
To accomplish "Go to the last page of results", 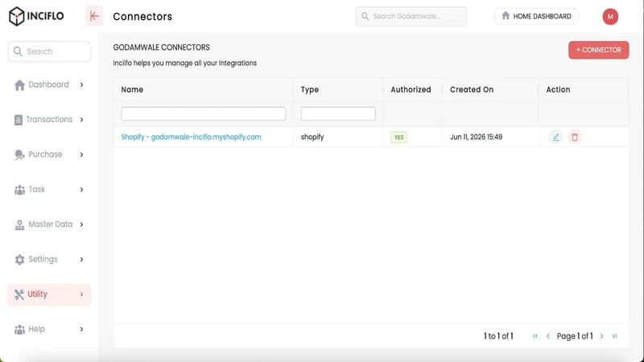I will (614, 336).
